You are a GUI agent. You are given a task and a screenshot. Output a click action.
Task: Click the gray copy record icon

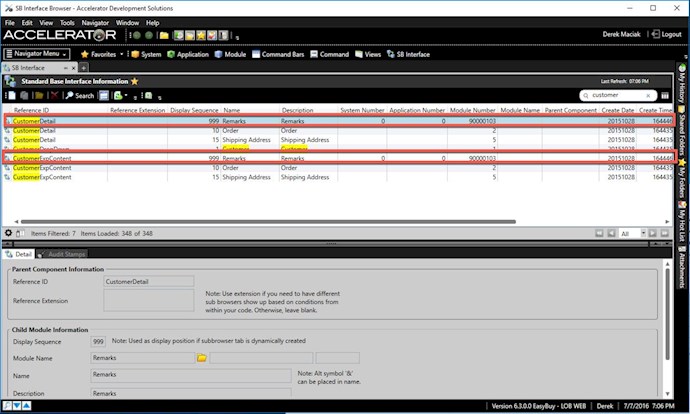(x=25, y=95)
